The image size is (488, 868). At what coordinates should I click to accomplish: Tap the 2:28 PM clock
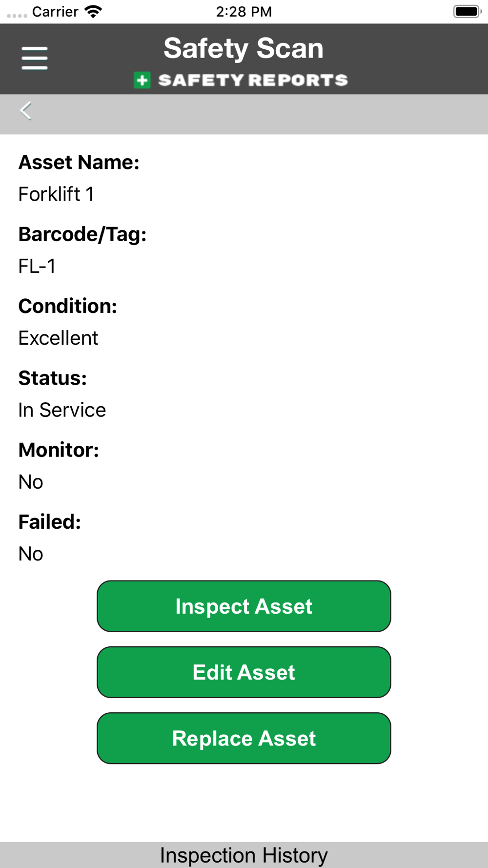coord(244,11)
